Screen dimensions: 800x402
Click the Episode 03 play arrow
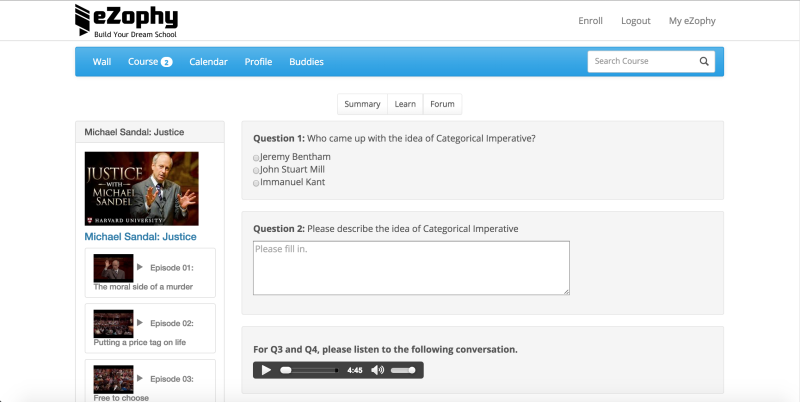click(140, 378)
